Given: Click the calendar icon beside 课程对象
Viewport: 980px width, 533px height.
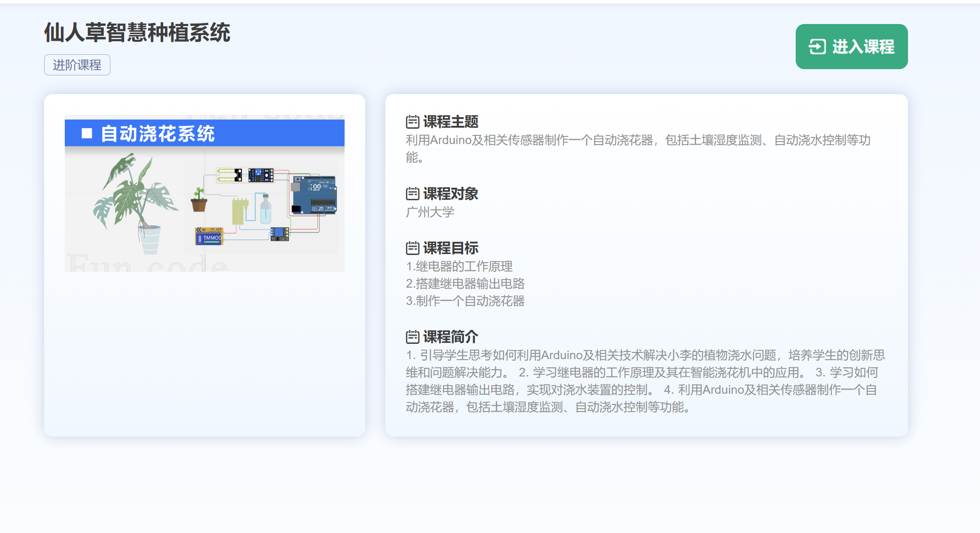Looking at the screenshot, I should [x=412, y=194].
